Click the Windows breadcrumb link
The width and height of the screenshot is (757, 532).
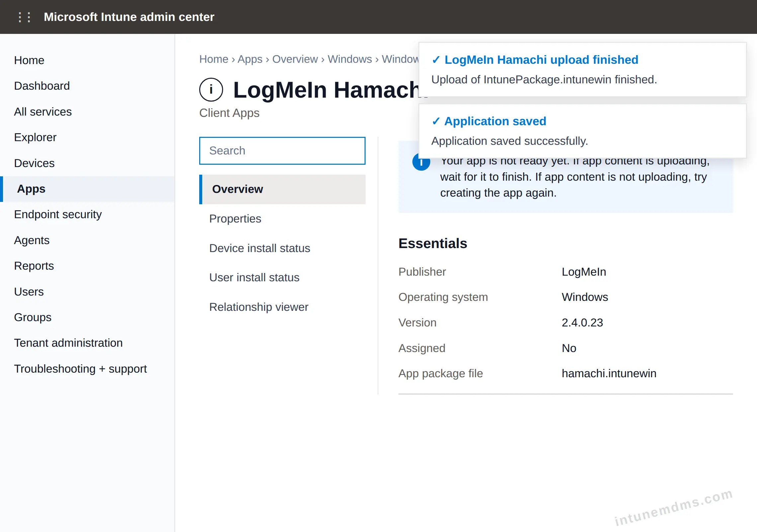click(x=350, y=59)
